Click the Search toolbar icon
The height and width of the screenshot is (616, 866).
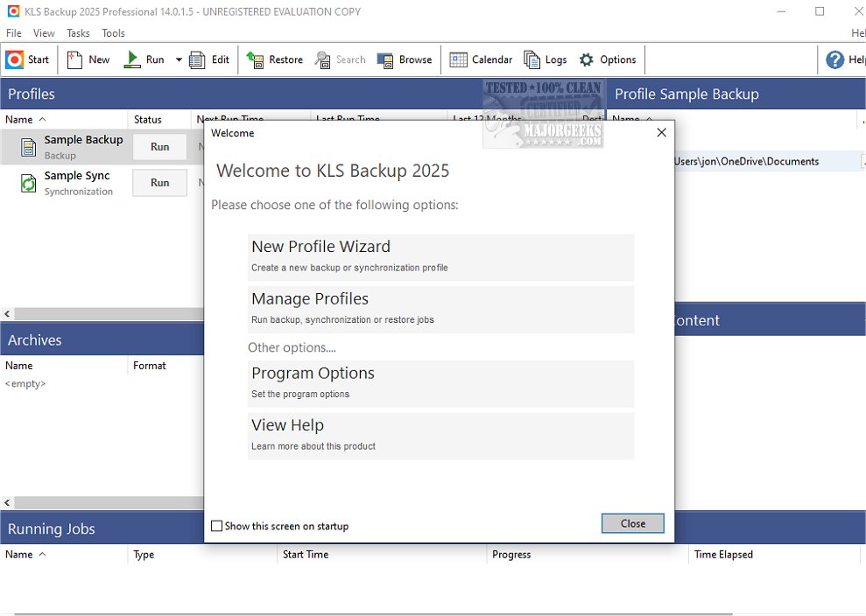[x=322, y=59]
